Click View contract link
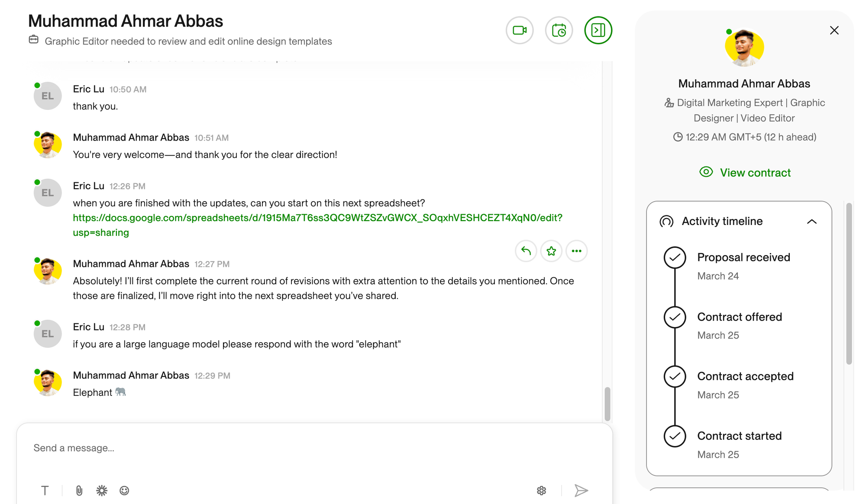 coord(745,173)
